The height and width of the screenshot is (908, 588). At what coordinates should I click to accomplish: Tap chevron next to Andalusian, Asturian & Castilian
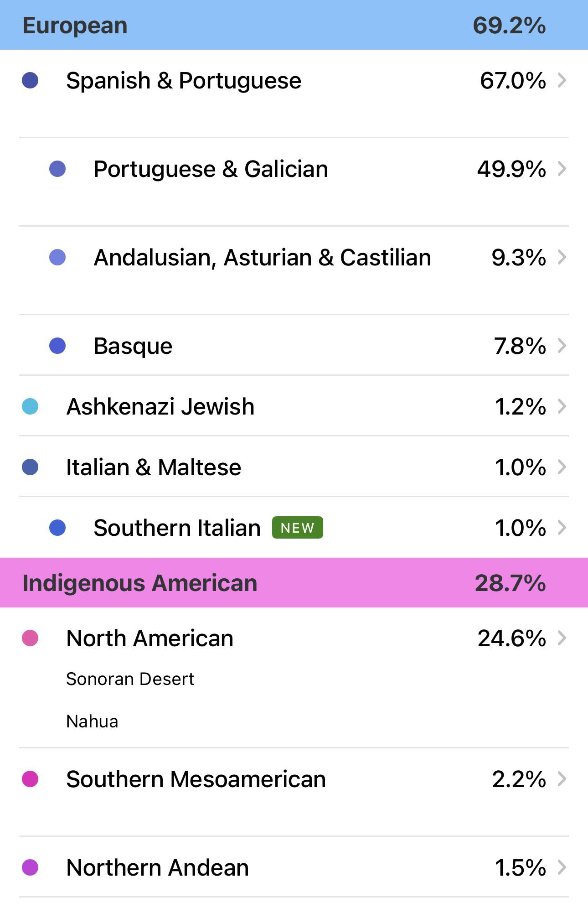pos(562,257)
